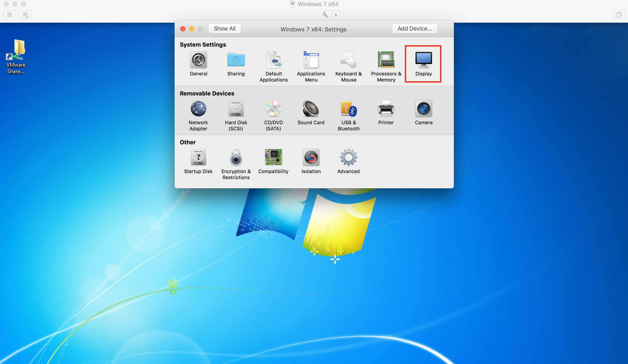Open the Isolation settings
Image resolution: width=628 pixels, height=364 pixels.
[311, 158]
